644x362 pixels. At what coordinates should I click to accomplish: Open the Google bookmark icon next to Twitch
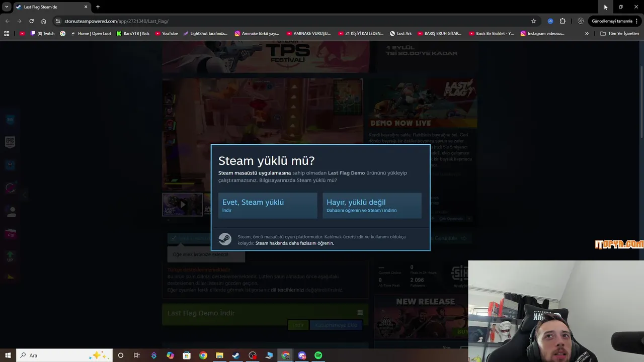click(x=62, y=34)
